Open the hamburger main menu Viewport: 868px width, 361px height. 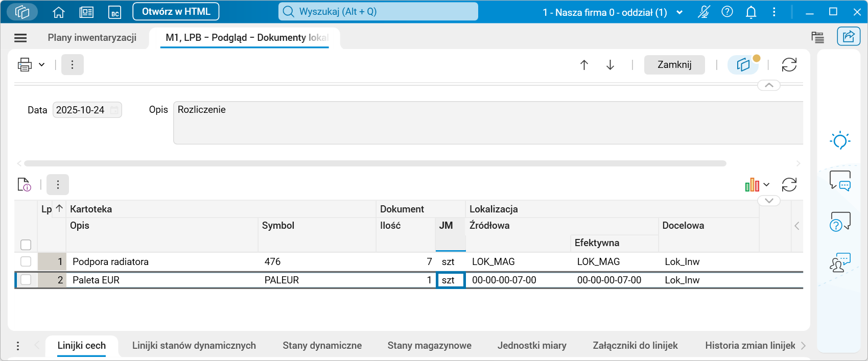tap(20, 38)
